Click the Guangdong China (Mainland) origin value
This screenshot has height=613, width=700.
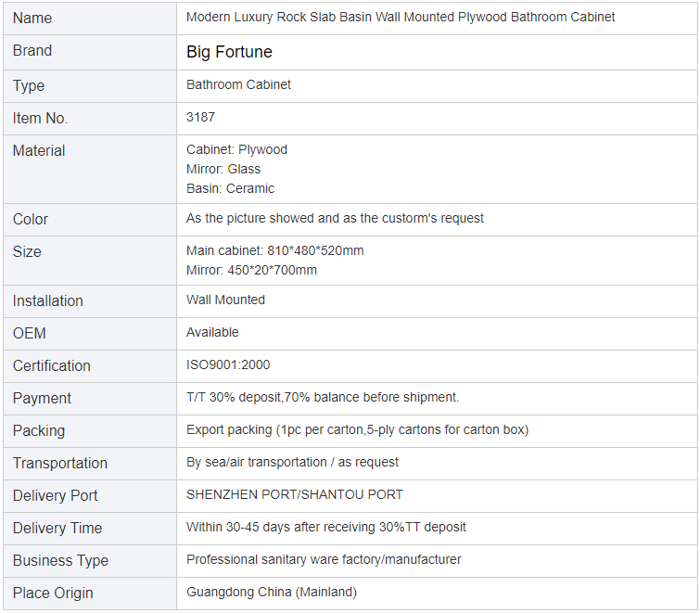(271, 592)
